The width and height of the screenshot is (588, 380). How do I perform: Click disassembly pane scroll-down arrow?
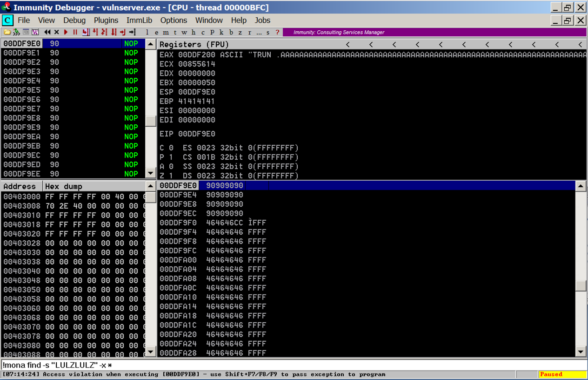pos(151,173)
